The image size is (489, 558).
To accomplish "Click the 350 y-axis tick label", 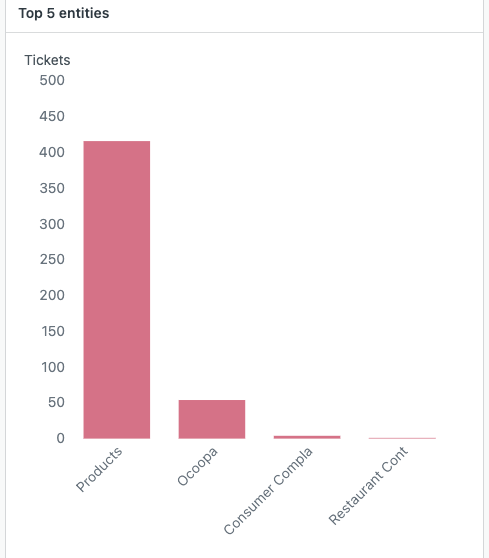I will pos(52,188).
